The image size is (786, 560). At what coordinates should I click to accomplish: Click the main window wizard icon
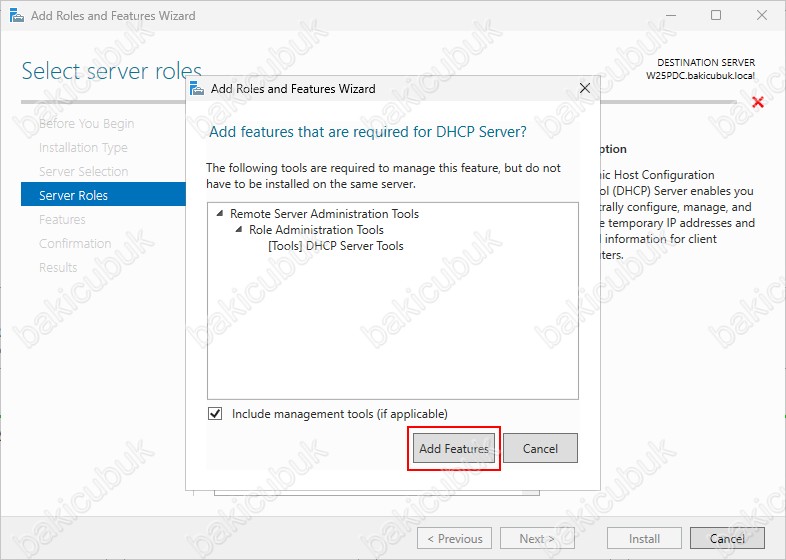pos(17,16)
